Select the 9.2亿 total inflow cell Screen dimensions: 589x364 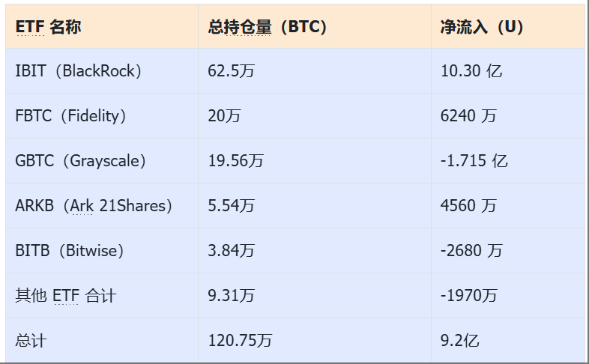(x=508, y=340)
